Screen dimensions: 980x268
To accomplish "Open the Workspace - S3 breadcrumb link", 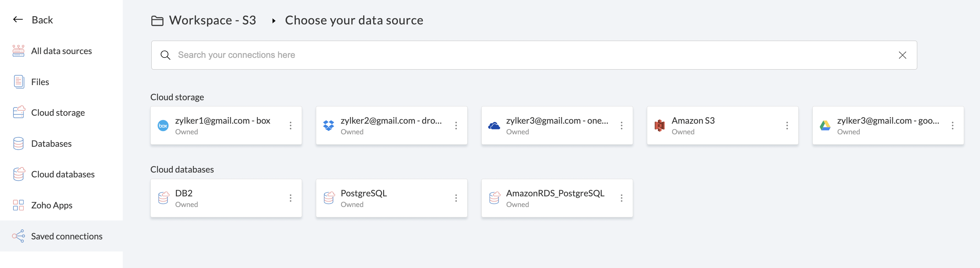I will pyautogui.click(x=212, y=20).
